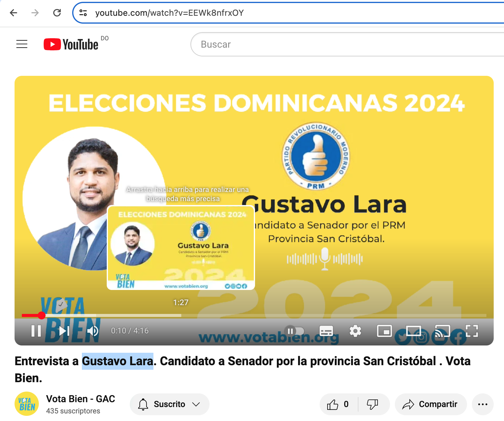The width and height of the screenshot is (504, 421).
Task: Cast video to a TV
Action: pyautogui.click(x=442, y=331)
